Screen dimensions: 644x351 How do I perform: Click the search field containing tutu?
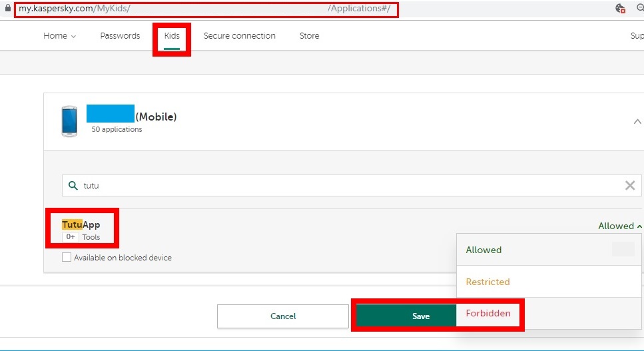click(x=352, y=186)
